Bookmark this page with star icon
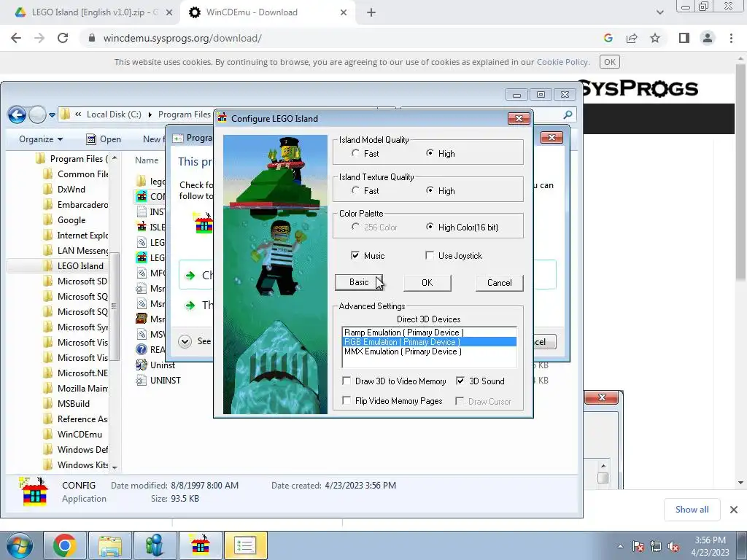 [655, 38]
